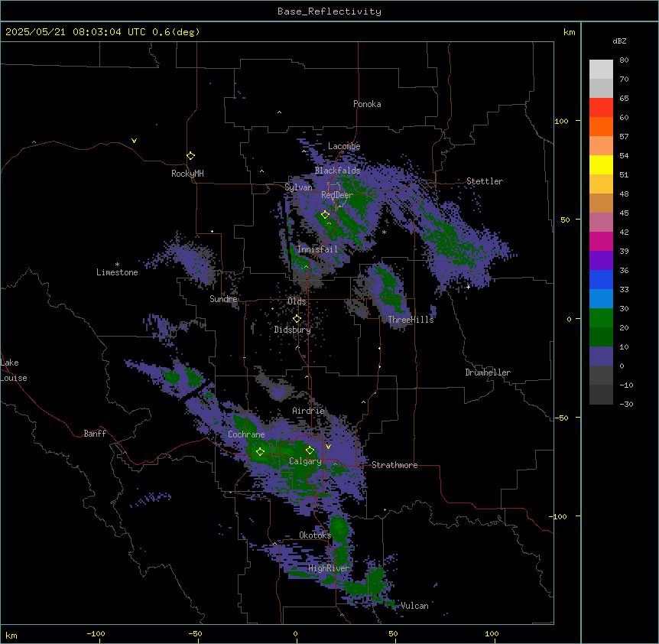This screenshot has width=659, height=644.
Task: Click the purple 36-39 dBZ legend swatch
Action: (601, 261)
